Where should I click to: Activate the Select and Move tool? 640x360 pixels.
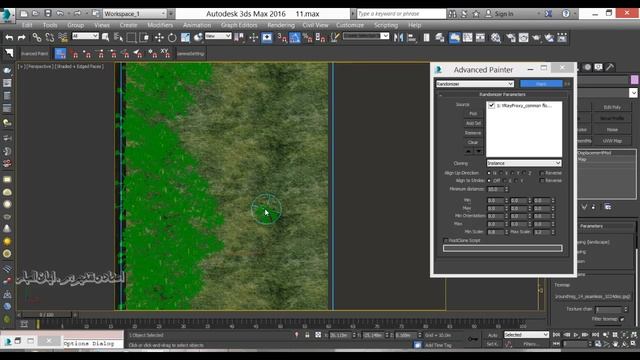(159, 38)
